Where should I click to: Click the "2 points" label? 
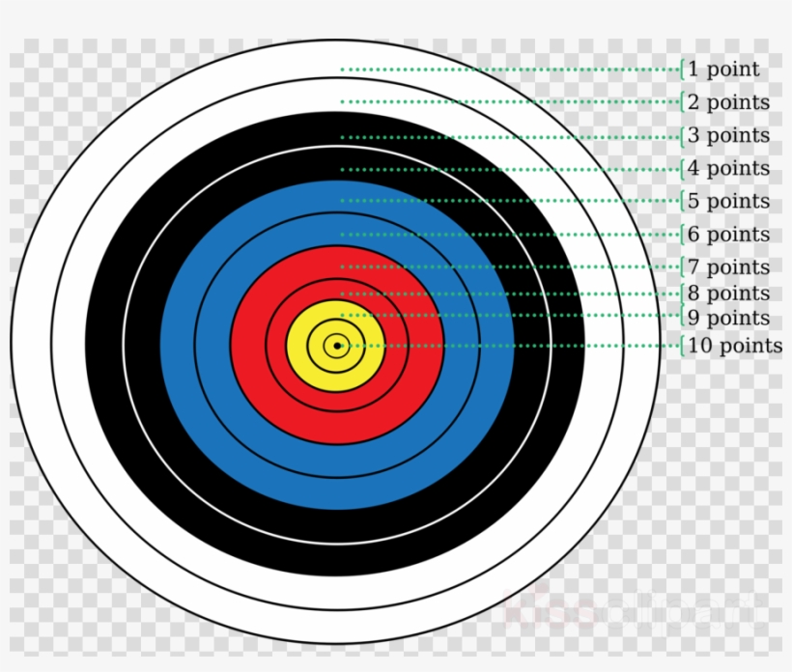click(728, 102)
